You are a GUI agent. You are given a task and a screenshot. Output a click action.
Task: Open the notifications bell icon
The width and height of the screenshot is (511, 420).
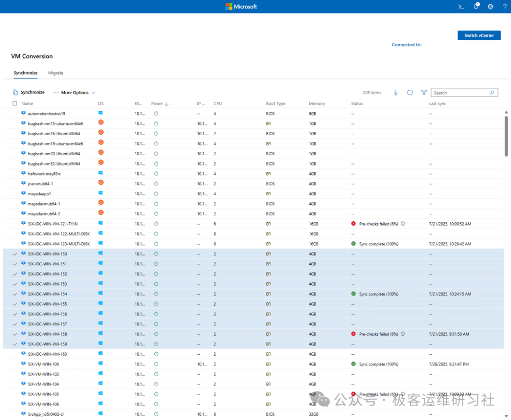(476, 7)
